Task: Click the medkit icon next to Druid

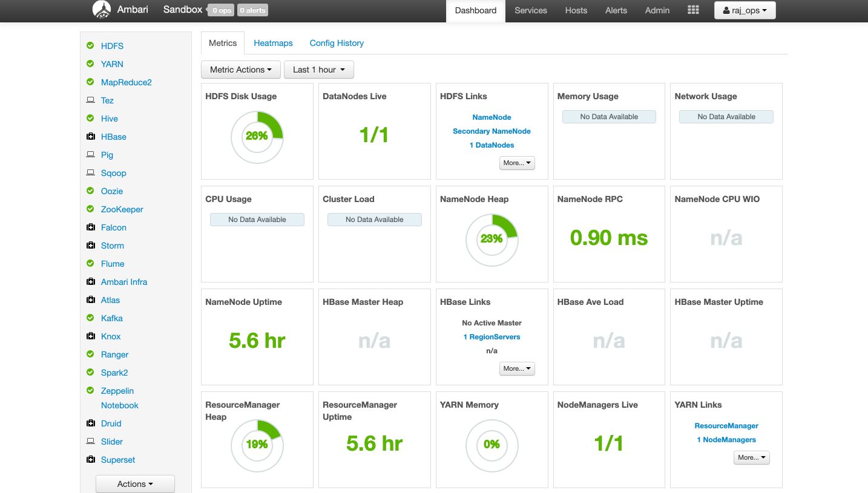Action: click(90, 423)
